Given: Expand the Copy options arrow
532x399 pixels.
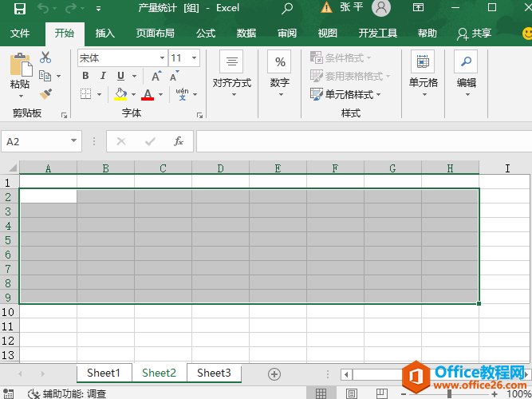Looking at the screenshot, I should click(59, 76).
